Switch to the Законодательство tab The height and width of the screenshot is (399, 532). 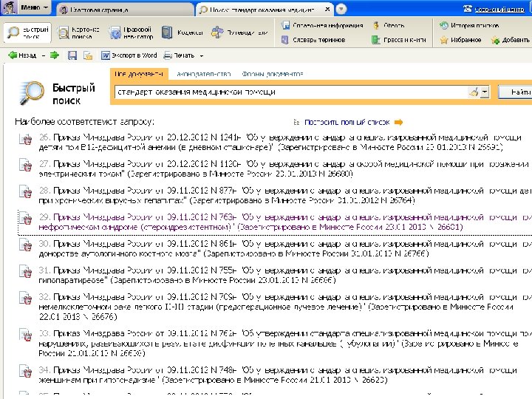point(204,74)
